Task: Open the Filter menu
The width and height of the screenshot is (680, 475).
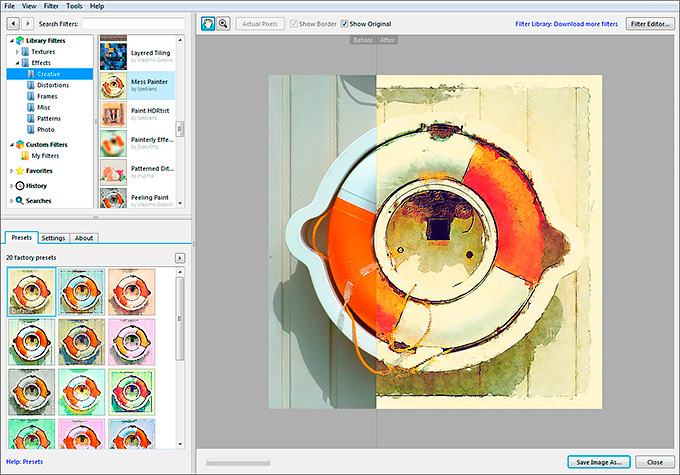Action: (x=50, y=6)
